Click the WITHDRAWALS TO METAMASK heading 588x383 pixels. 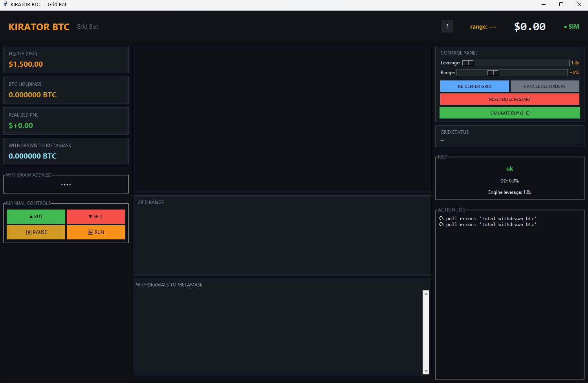[x=169, y=285]
